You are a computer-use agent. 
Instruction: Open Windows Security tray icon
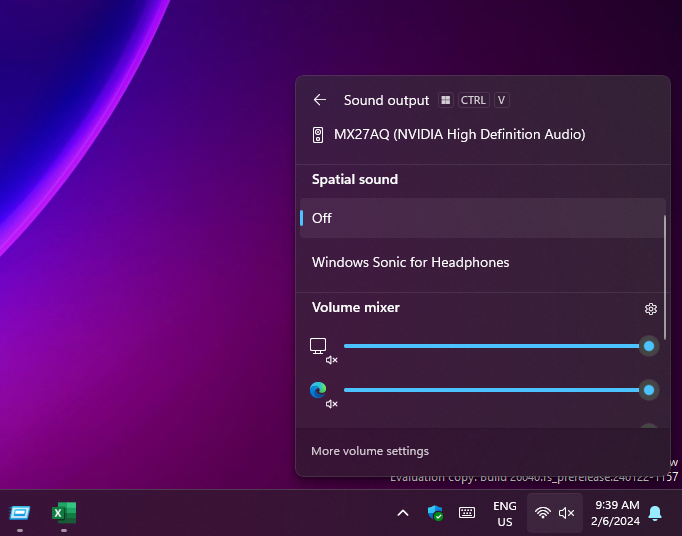click(435, 513)
